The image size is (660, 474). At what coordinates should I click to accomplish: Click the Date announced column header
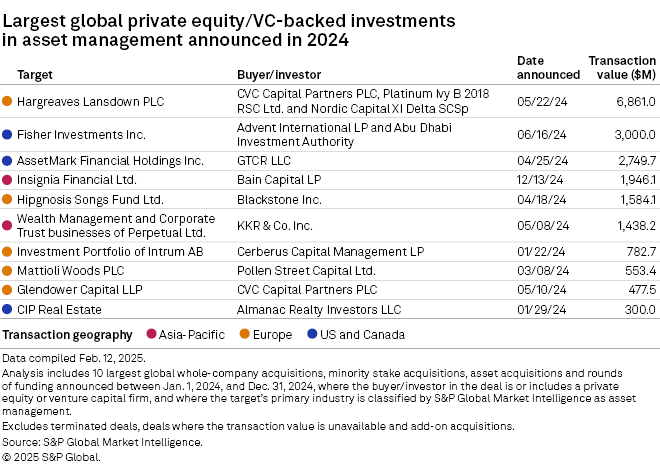coord(548,68)
